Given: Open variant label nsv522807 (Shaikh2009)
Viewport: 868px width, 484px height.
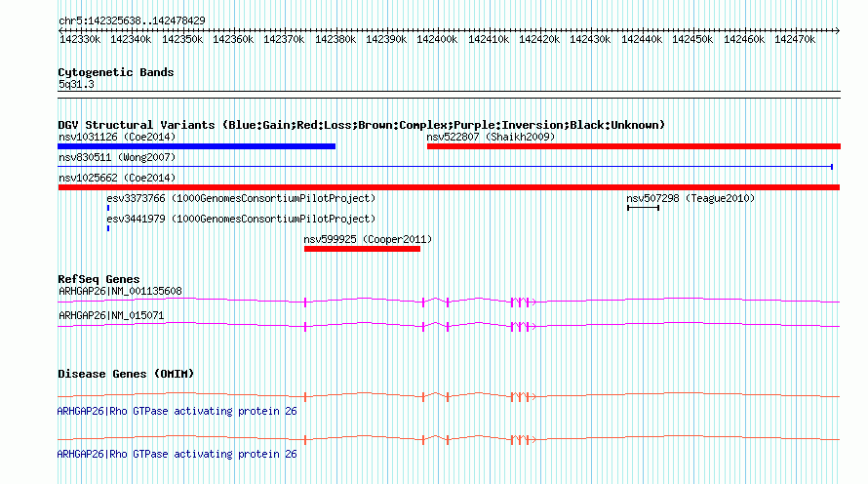Looking at the screenshot, I should coord(491,137).
